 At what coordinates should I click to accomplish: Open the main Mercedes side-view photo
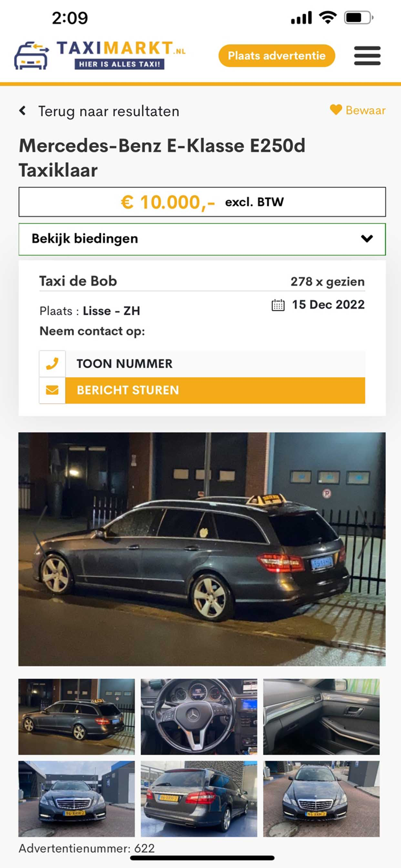tap(202, 549)
